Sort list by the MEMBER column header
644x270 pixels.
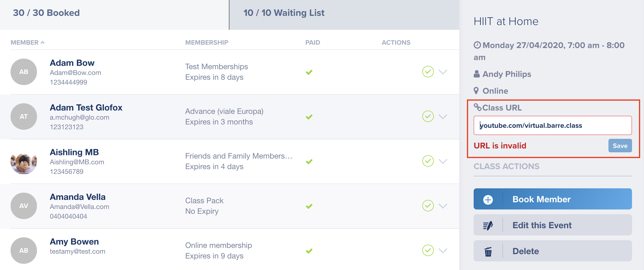click(28, 43)
